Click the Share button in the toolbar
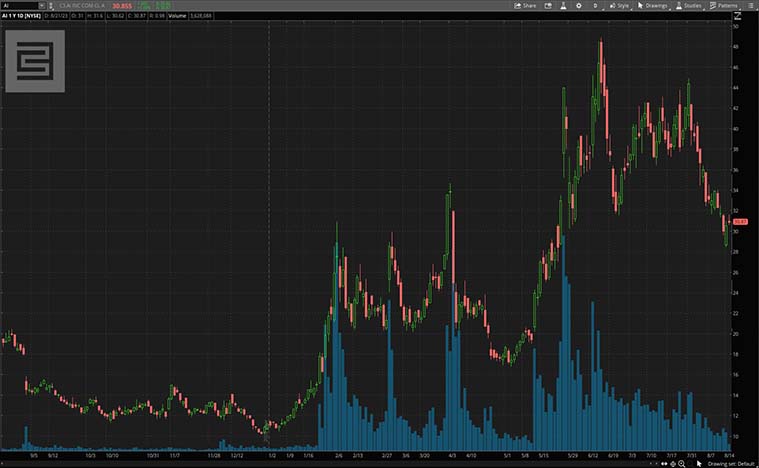The image size is (759, 468). (x=525, y=5)
